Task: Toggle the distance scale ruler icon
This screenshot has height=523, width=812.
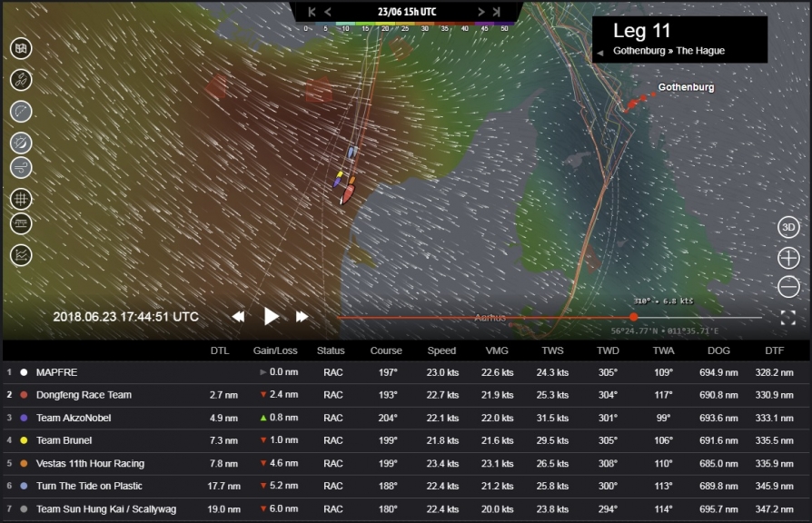Action: click(21, 223)
